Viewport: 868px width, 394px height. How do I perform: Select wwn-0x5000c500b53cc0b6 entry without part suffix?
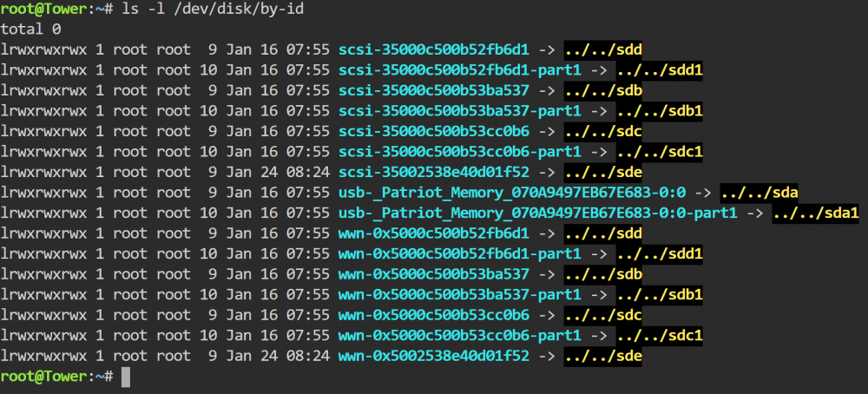pyautogui.click(x=433, y=316)
